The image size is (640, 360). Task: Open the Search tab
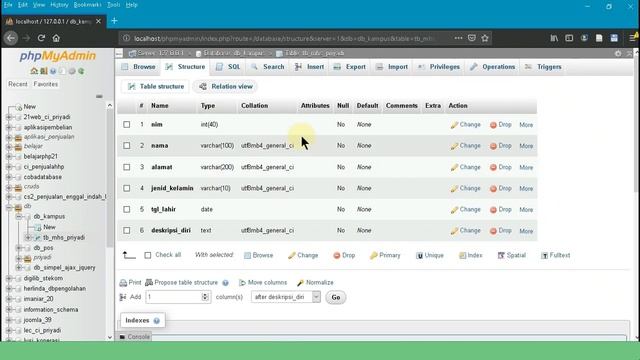coord(268,67)
